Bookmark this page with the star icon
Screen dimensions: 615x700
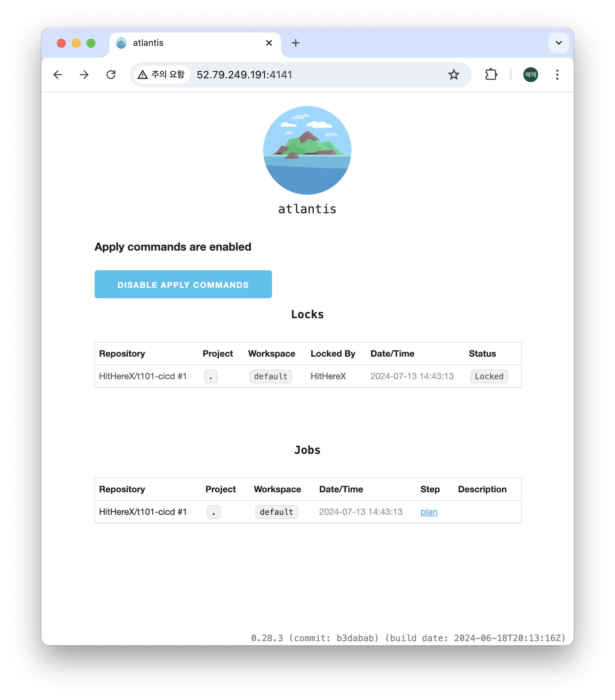tap(453, 75)
